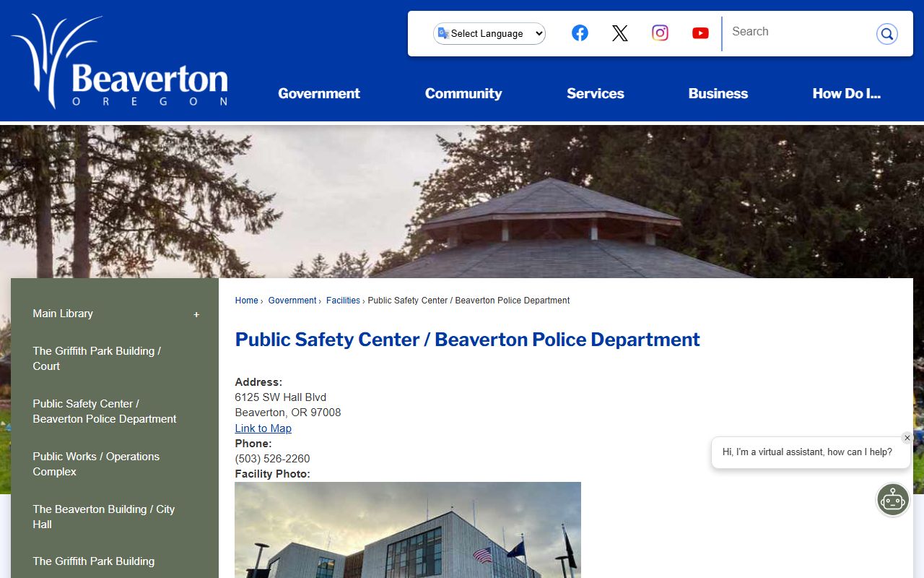This screenshot has width=924, height=578.
Task: Open The Griffith Park Building sidebar item
Action: (x=94, y=561)
